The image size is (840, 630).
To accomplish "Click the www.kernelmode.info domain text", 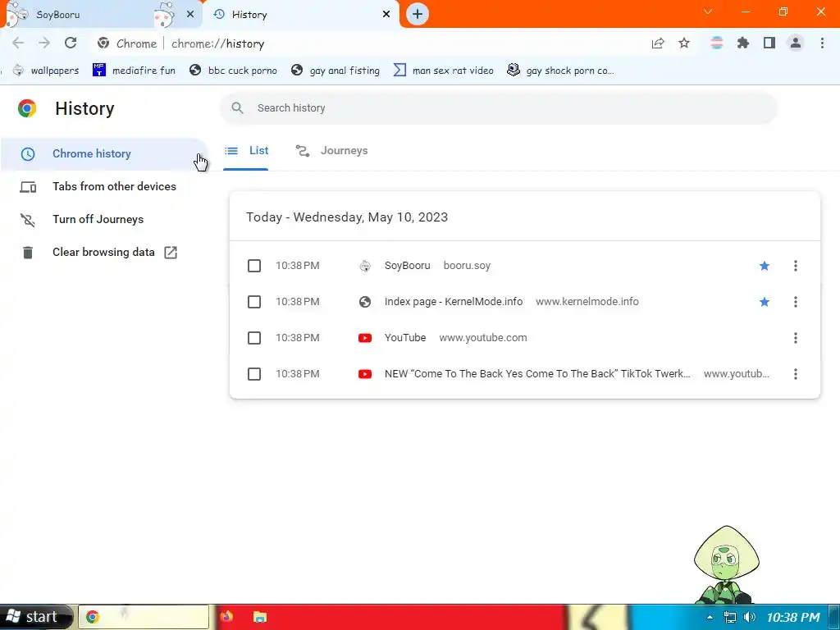I will tap(587, 302).
